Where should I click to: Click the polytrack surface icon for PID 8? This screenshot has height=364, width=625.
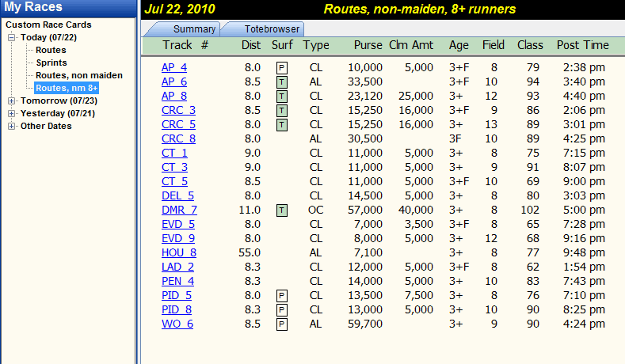click(x=282, y=310)
